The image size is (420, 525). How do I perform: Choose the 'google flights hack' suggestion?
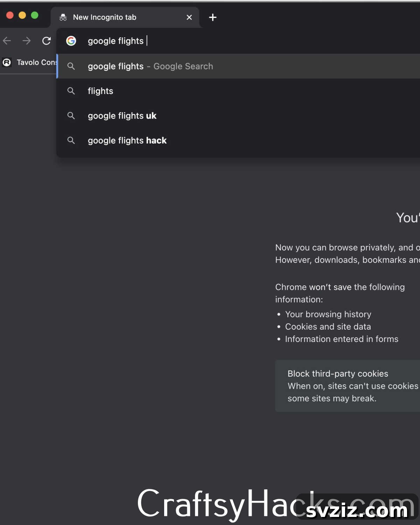(x=238, y=140)
